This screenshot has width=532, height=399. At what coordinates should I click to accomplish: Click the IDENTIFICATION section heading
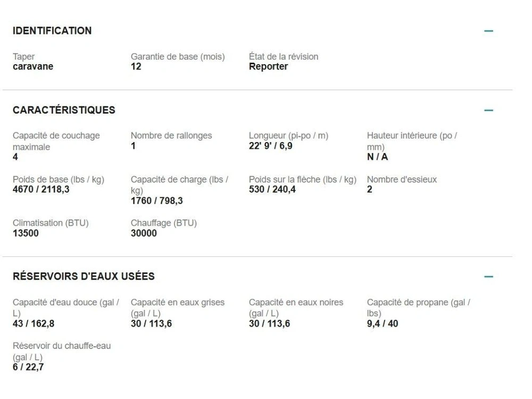[52, 31]
